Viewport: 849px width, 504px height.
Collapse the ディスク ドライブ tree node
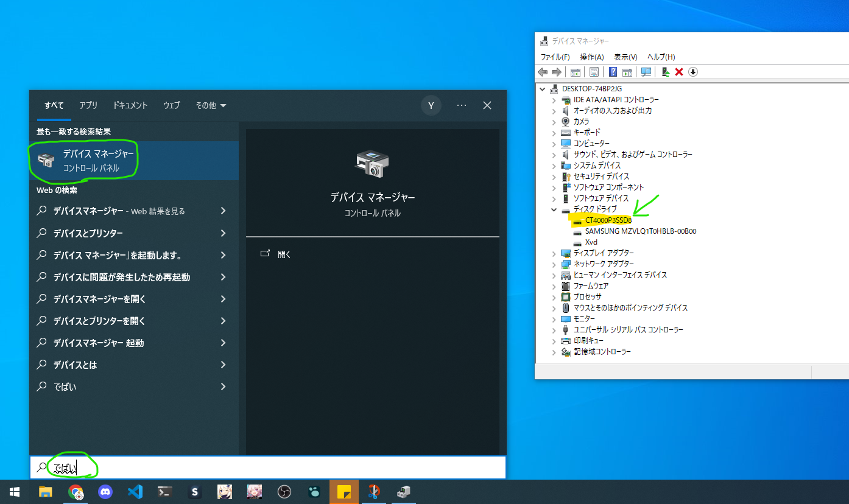[x=554, y=209]
